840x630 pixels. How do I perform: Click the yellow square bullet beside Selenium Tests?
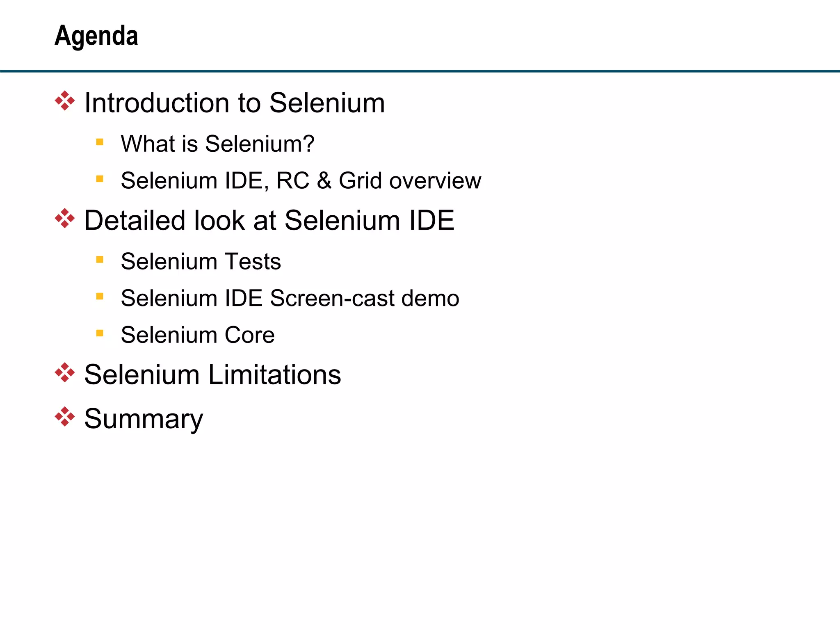pyautogui.click(x=100, y=260)
